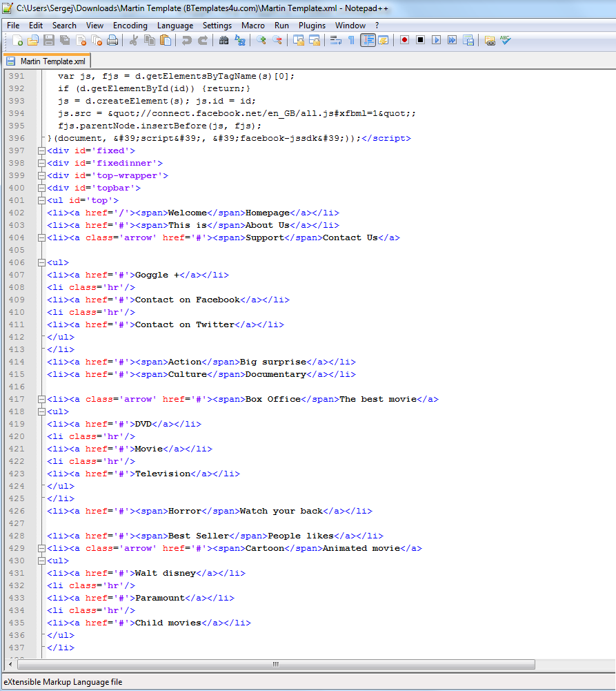Open the File menu
616x691 pixels.
click(x=13, y=26)
